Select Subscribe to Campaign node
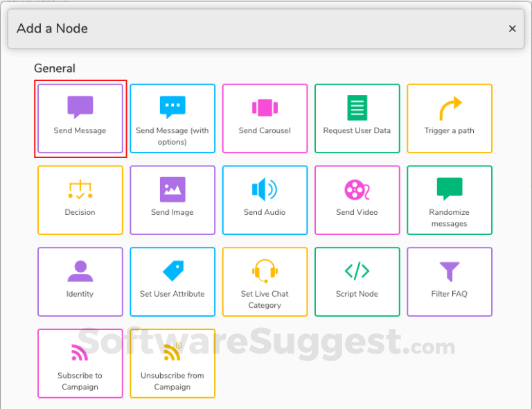This screenshot has height=409, width=532. [80, 363]
